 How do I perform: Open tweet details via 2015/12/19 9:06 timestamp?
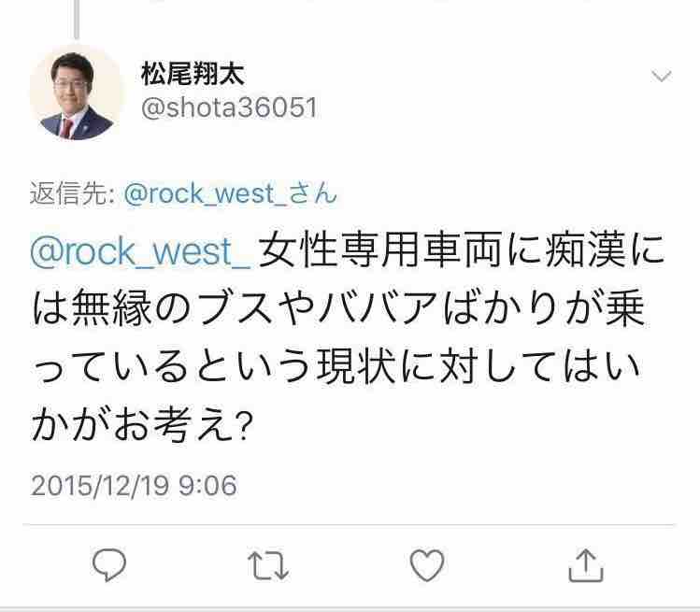pyautogui.click(x=134, y=485)
